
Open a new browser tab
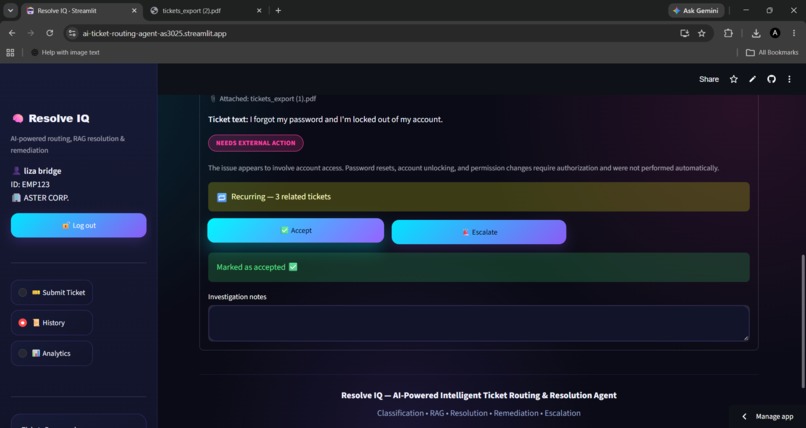(278, 10)
